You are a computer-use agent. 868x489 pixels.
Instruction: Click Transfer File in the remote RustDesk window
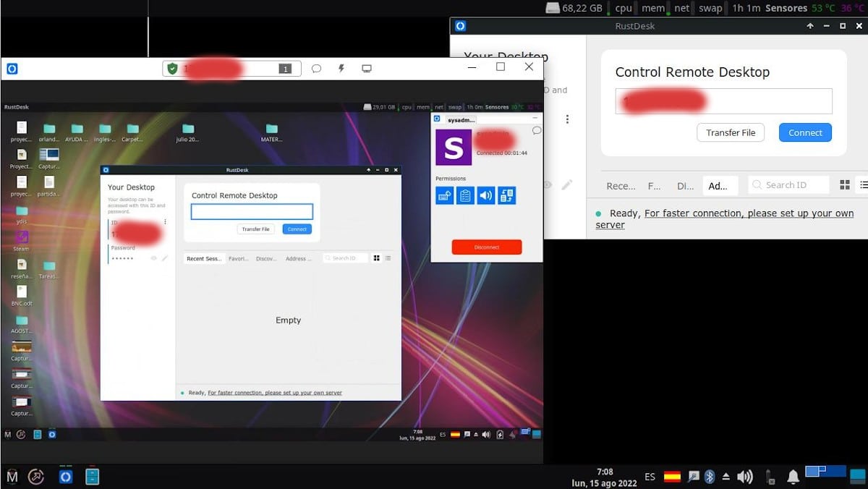(255, 229)
